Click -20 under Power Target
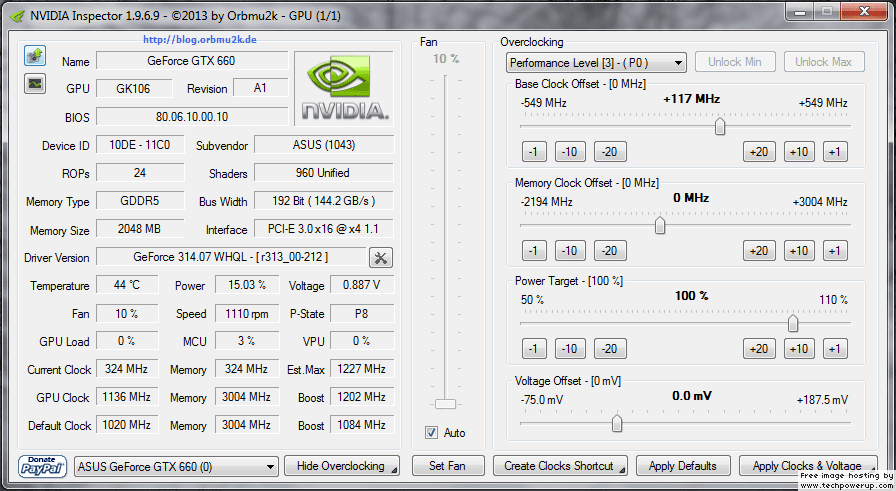Viewport: 896px width, 491px height. [x=610, y=349]
